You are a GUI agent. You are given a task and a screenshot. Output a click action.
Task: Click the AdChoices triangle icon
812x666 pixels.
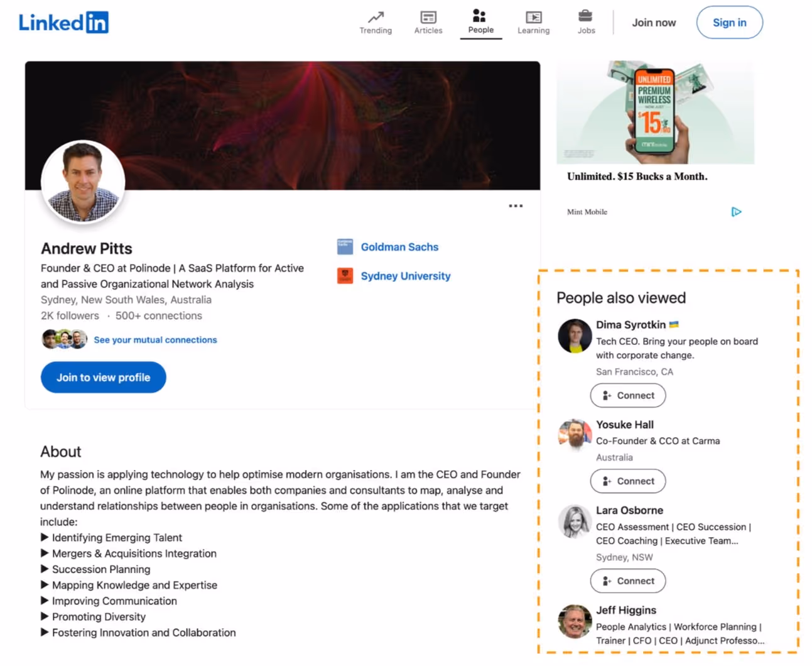pos(737,212)
